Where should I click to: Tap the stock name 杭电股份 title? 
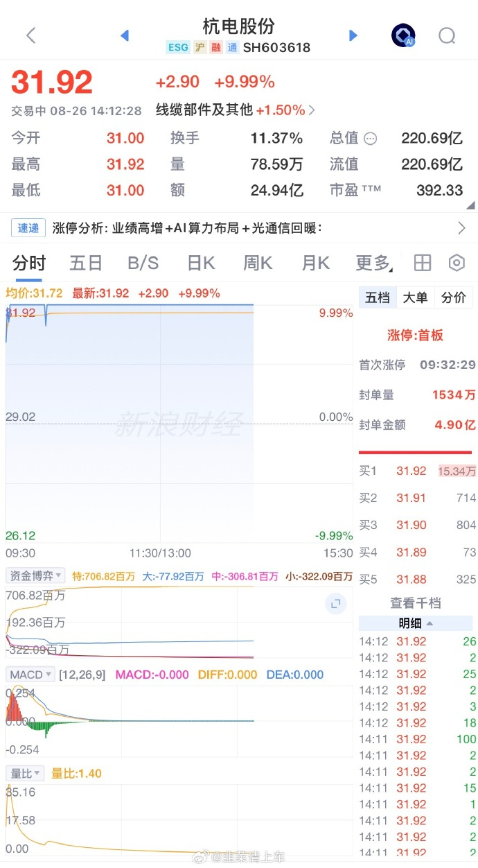pyautogui.click(x=239, y=26)
